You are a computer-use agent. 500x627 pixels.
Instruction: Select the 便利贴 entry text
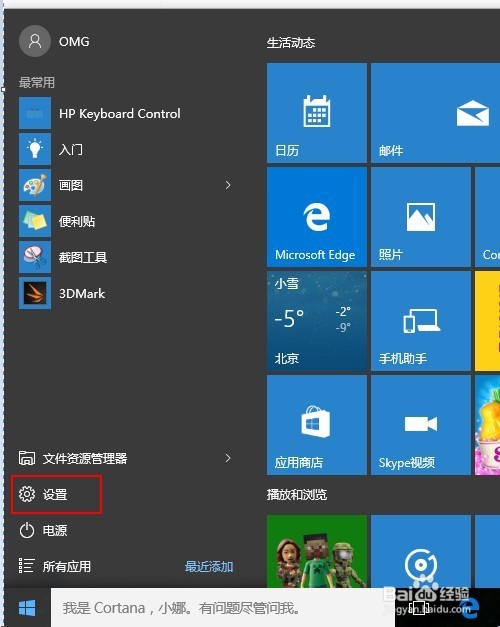(x=77, y=221)
